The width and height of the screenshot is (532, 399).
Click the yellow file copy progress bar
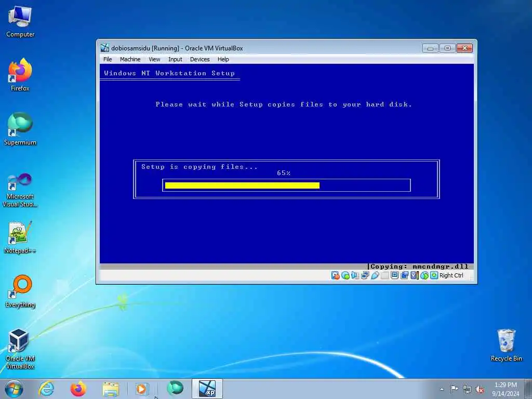242,185
